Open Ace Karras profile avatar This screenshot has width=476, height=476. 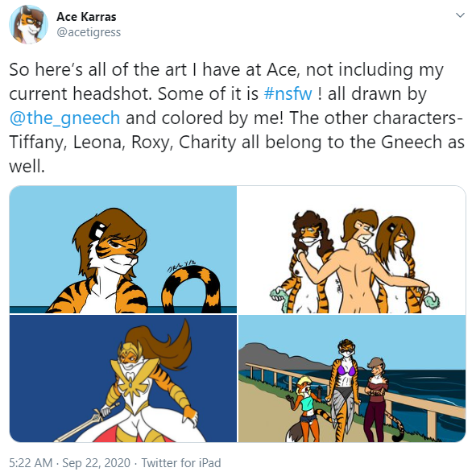pos(28,25)
